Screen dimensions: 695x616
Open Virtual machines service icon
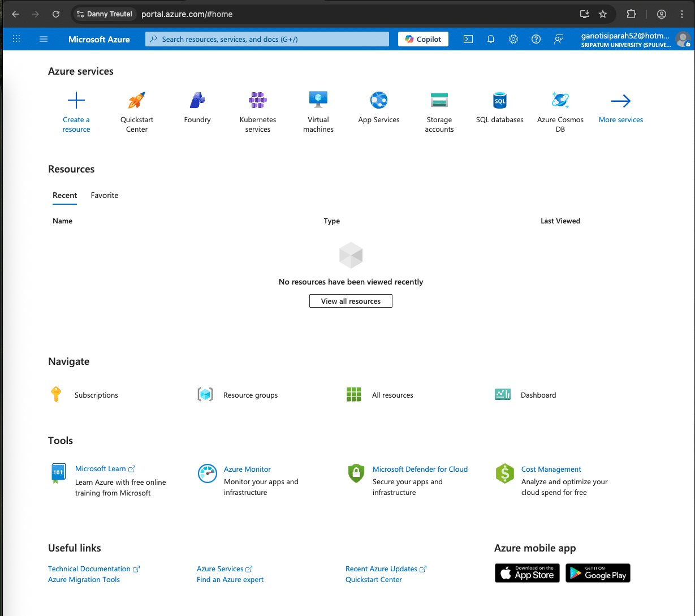tap(318, 101)
